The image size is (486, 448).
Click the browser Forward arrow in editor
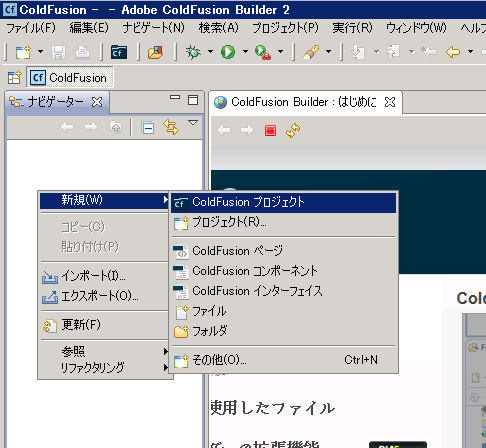(247, 130)
